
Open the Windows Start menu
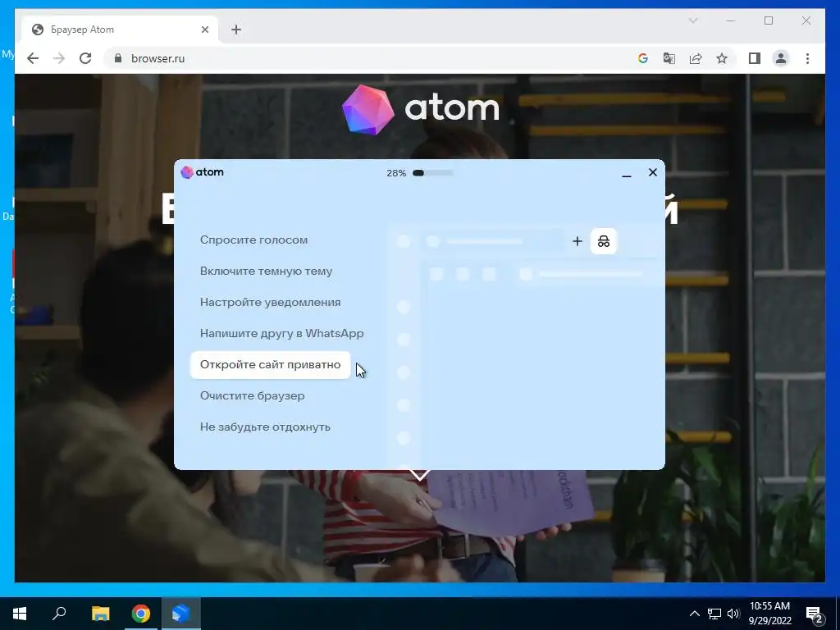20,614
